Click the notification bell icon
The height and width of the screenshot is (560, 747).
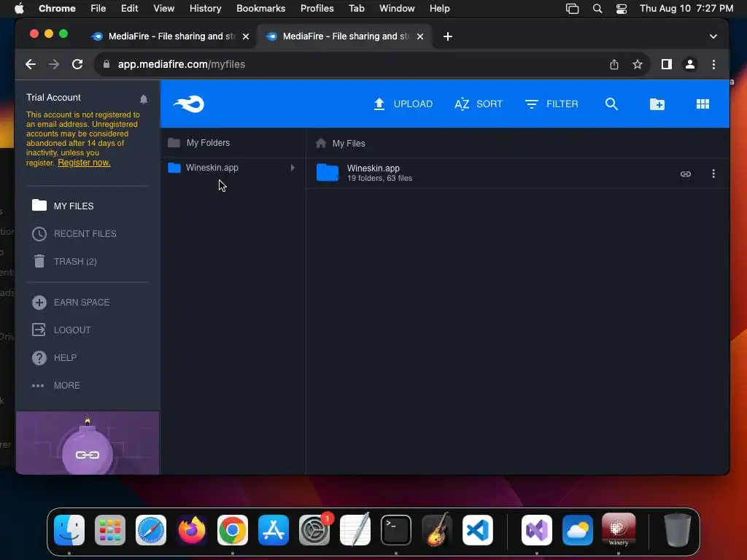[144, 98]
